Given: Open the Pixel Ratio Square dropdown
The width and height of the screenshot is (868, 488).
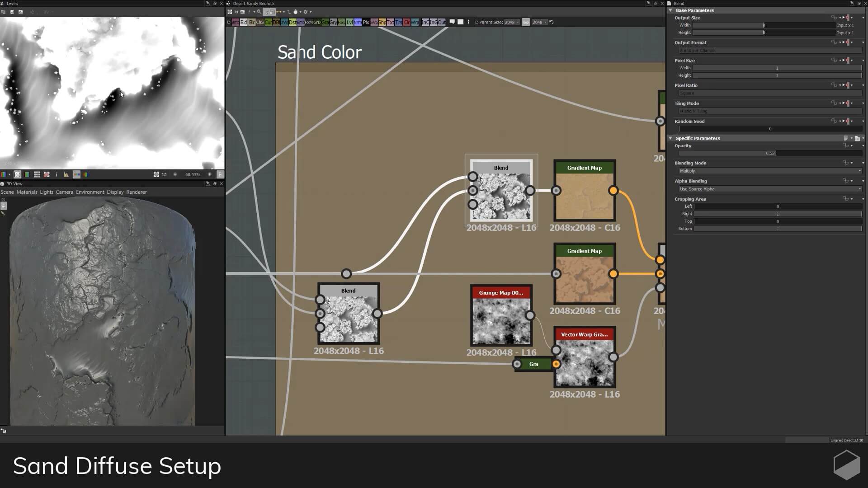Looking at the screenshot, I should pyautogui.click(x=770, y=93).
